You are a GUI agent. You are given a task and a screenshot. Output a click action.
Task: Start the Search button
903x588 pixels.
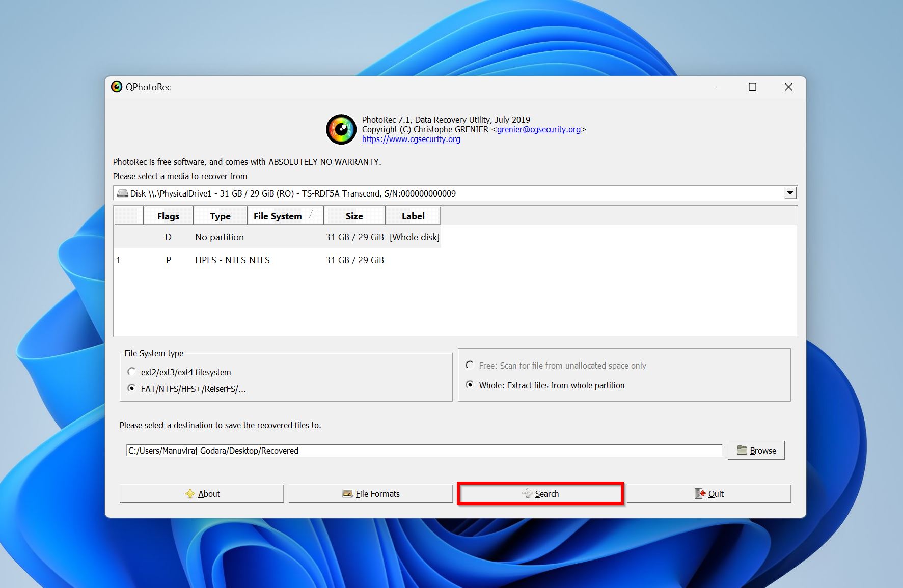(x=540, y=493)
